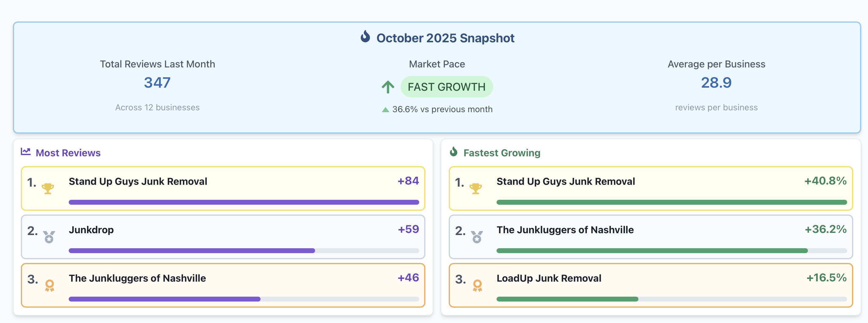Click the bronze ribbon icon beside LoadUp Junk Removal

point(477,285)
